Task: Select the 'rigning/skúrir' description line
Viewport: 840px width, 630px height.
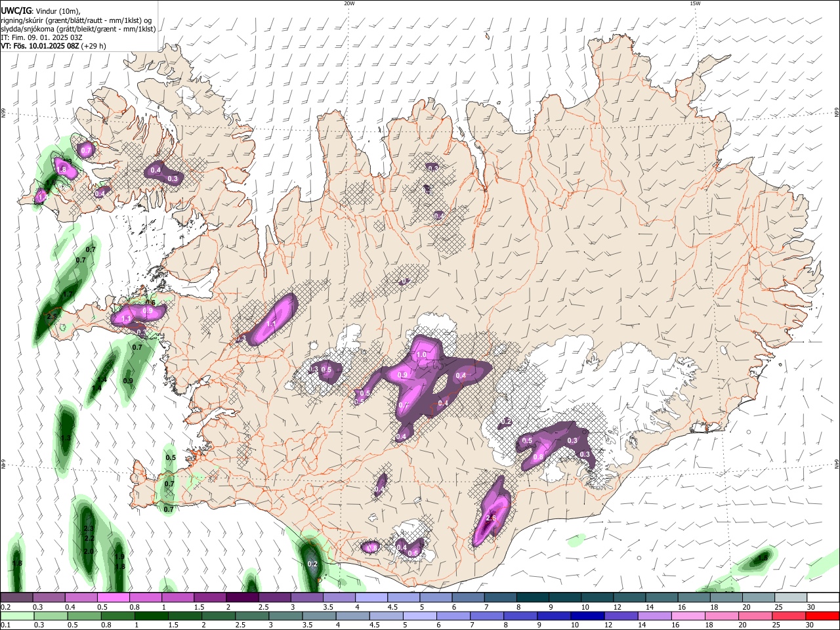Action: tap(76, 20)
